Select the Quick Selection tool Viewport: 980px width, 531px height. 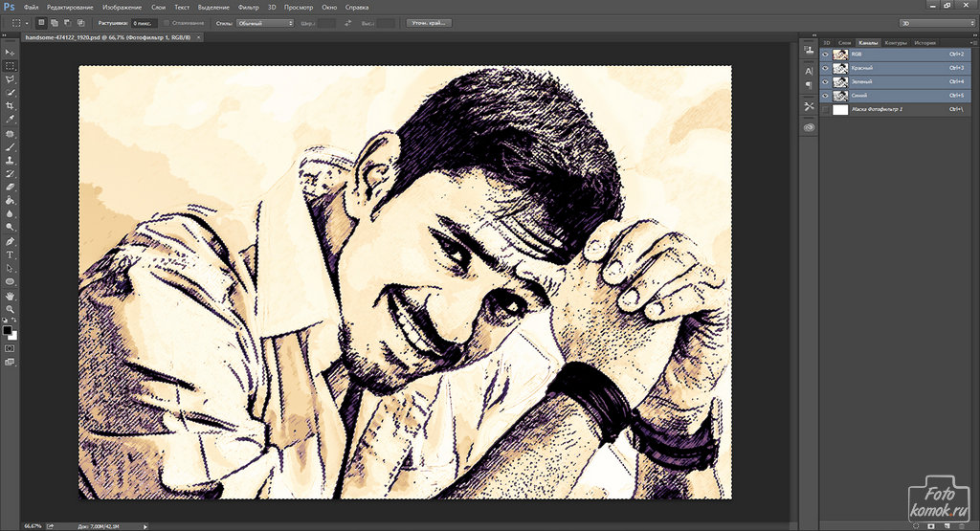pos(10,93)
